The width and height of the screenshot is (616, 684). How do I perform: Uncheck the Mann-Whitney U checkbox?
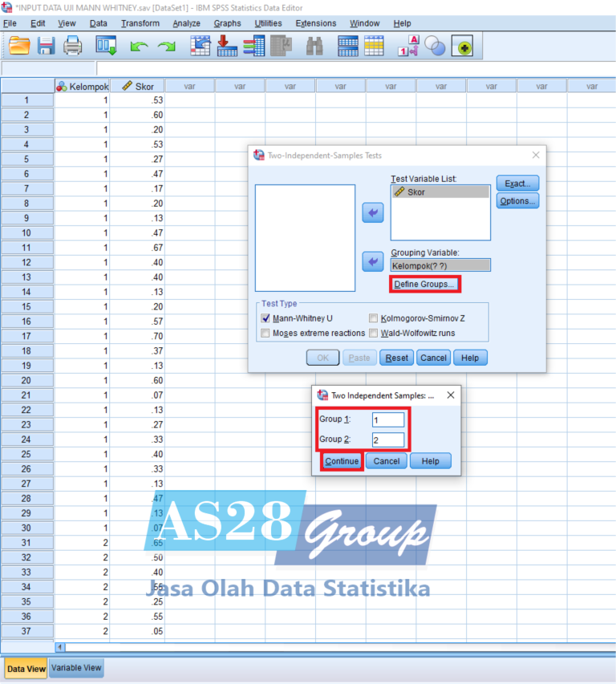coord(265,318)
